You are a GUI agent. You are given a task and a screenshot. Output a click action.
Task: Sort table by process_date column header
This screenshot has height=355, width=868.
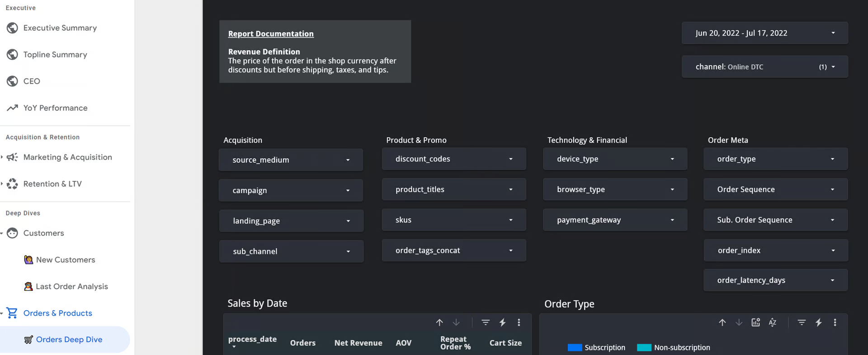[x=252, y=339]
